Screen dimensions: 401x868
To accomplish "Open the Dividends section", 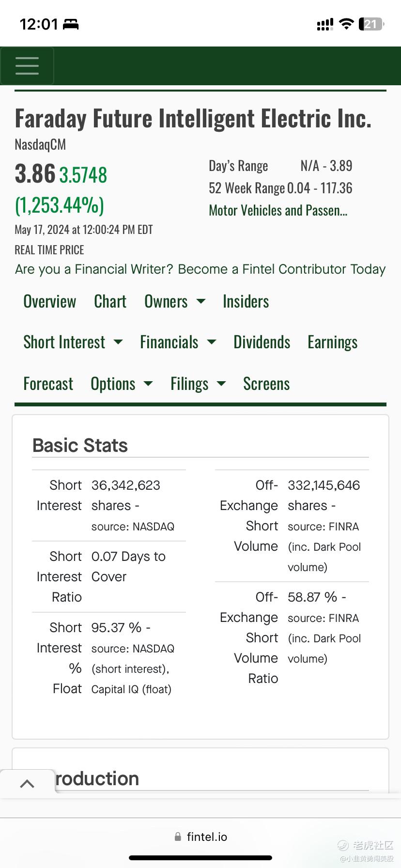I will click(x=262, y=342).
